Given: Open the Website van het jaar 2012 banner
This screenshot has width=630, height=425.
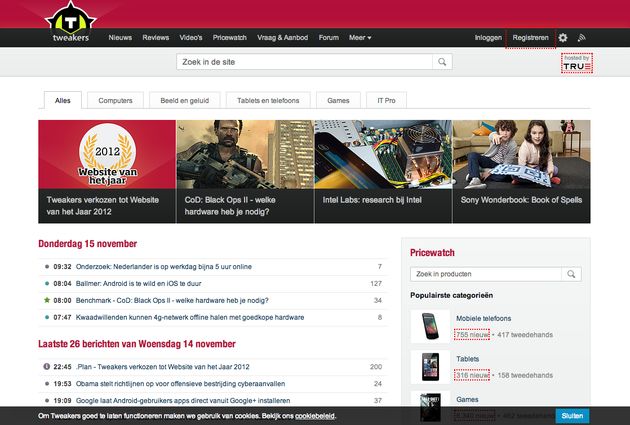Looking at the screenshot, I should click(x=107, y=155).
